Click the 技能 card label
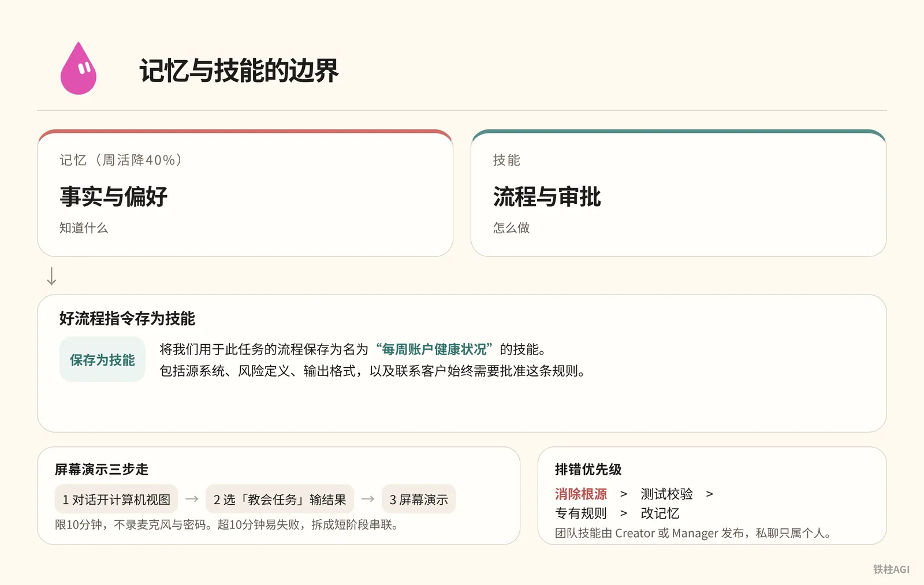 [506, 160]
